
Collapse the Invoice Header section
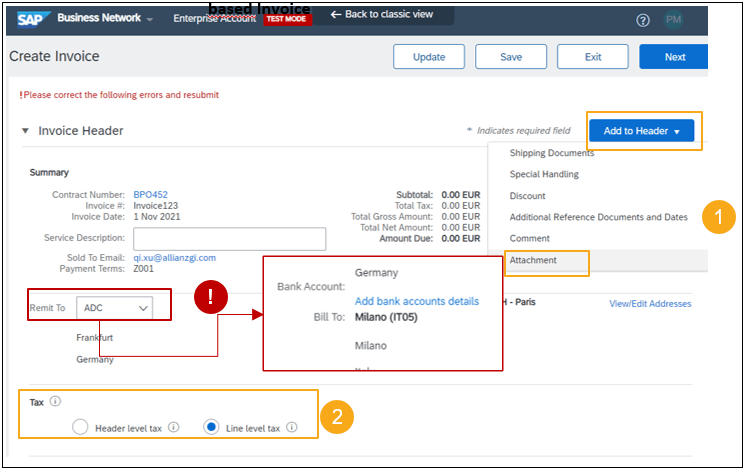pos(26,131)
